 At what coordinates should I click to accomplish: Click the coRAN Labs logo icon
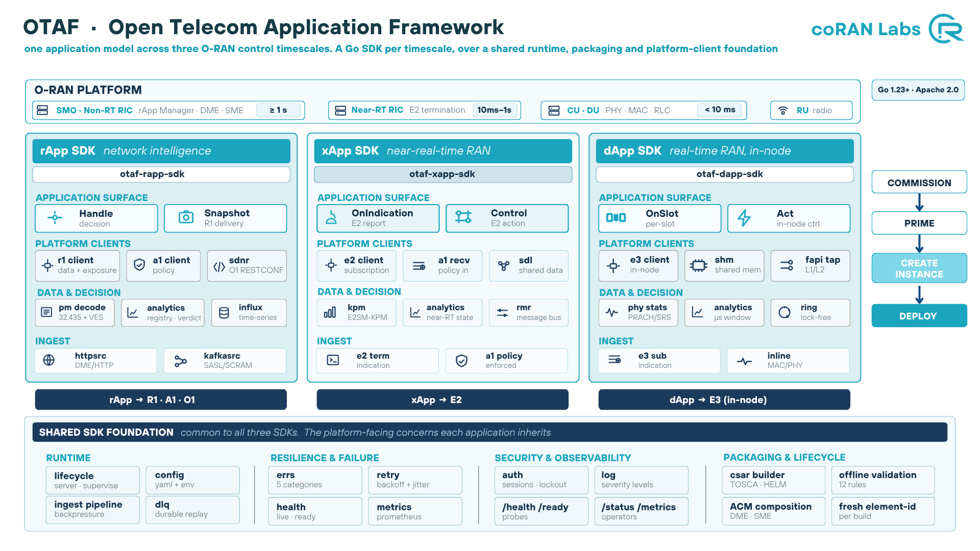coord(946,29)
